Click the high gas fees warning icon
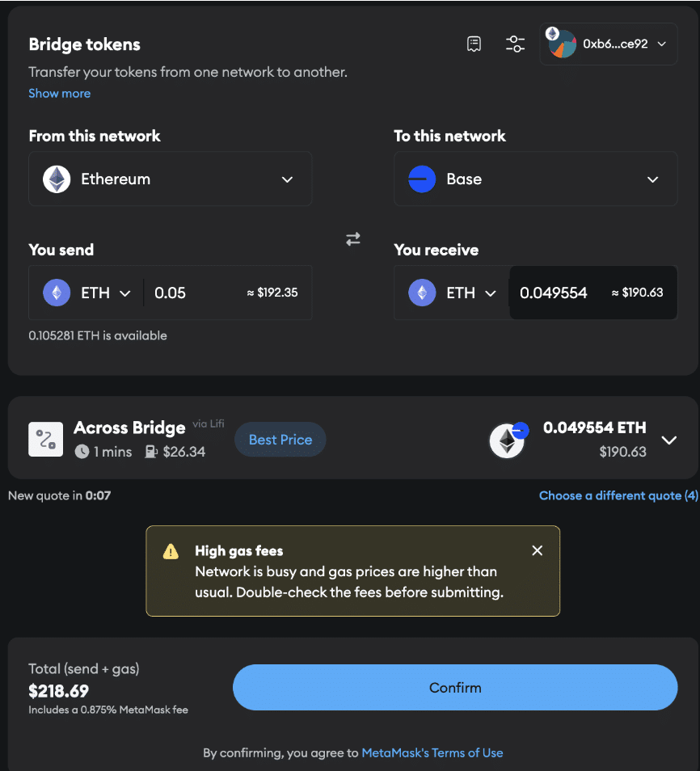Screen dimensions: 700x771 (x=171, y=552)
